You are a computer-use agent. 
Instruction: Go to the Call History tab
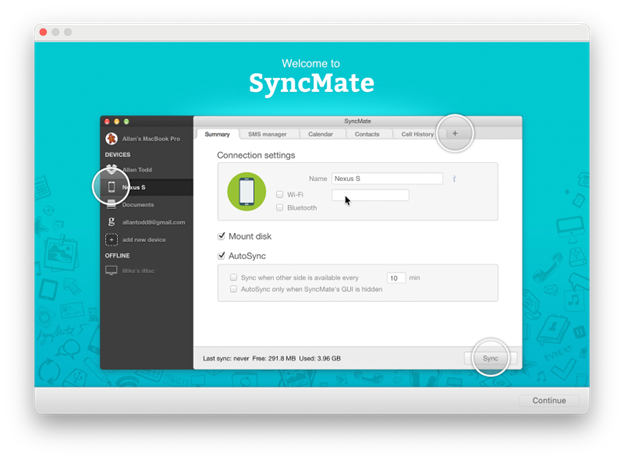point(417,134)
